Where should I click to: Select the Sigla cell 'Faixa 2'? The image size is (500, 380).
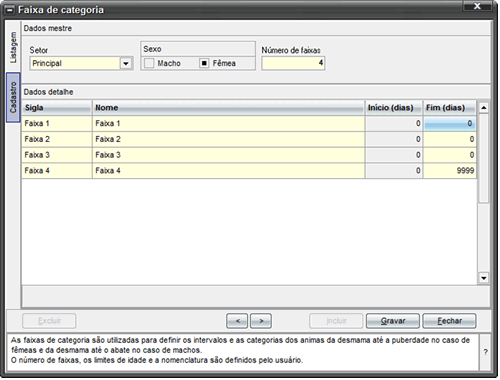point(57,139)
